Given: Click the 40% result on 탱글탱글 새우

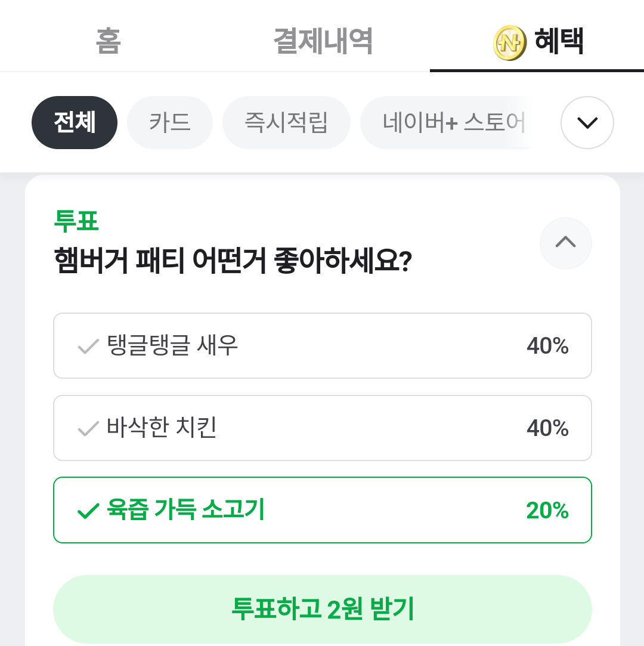Looking at the screenshot, I should click(547, 346).
